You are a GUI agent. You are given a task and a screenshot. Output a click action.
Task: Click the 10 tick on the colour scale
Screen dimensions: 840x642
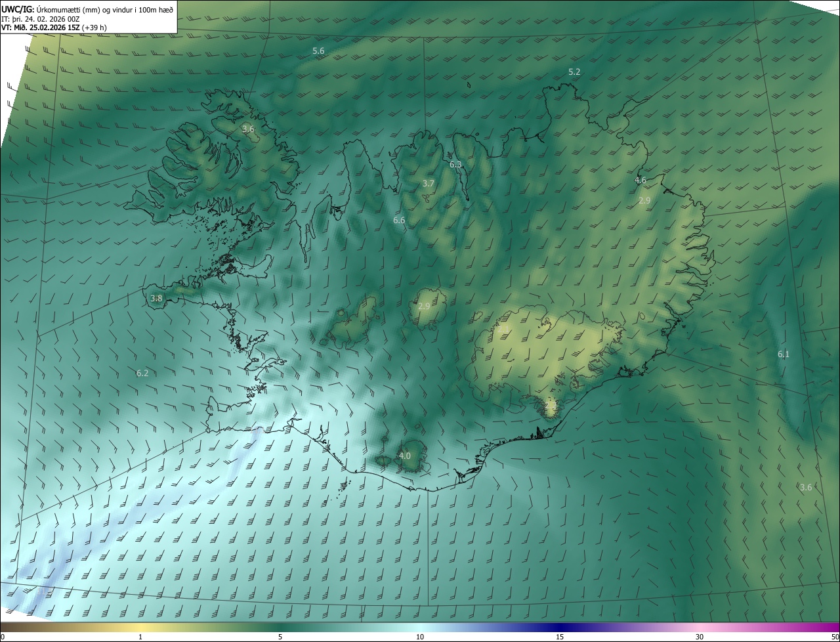pyautogui.click(x=420, y=637)
